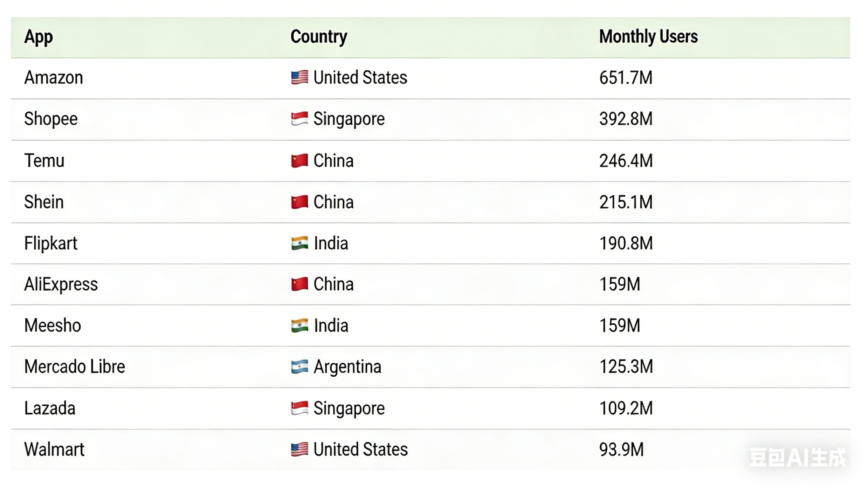Click the India flag in Flipkart row
868x488 pixels.
coord(299,243)
